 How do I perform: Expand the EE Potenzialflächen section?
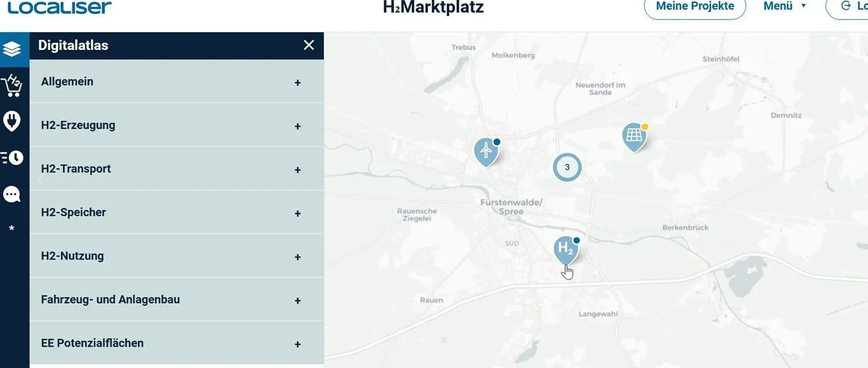pos(298,344)
